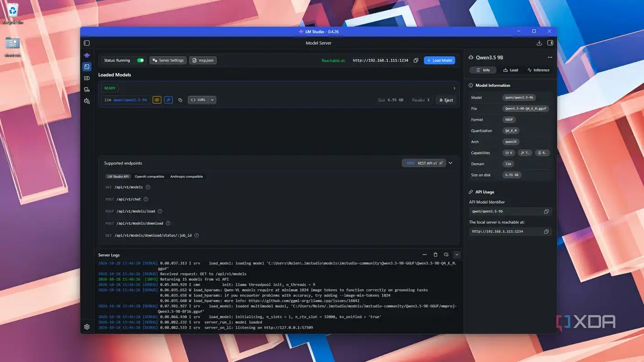Open the Developer server sidebar icon
The image size is (644, 362).
[87, 67]
